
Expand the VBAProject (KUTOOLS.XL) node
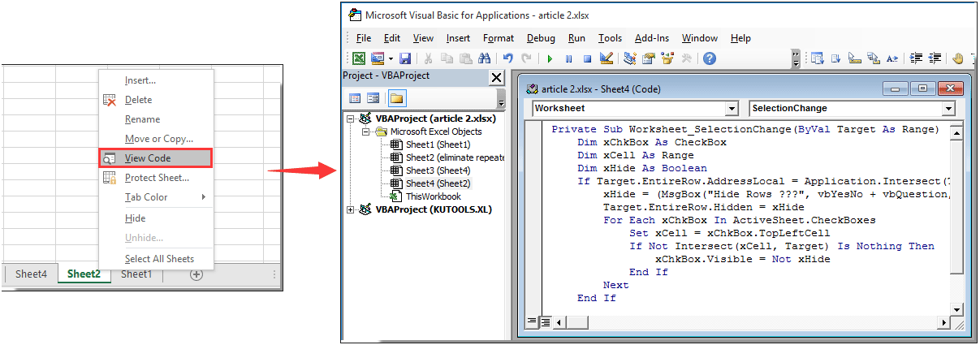[351, 209]
